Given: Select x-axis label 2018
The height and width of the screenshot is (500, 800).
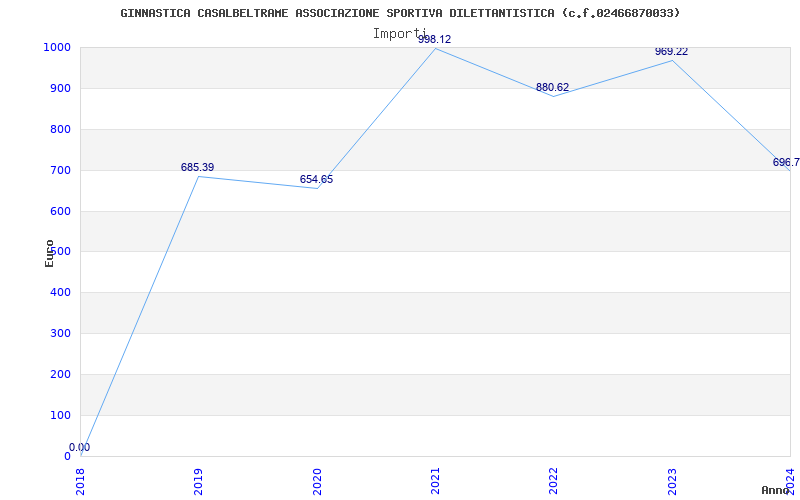Looking at the screenshot, I should [80, 480].
